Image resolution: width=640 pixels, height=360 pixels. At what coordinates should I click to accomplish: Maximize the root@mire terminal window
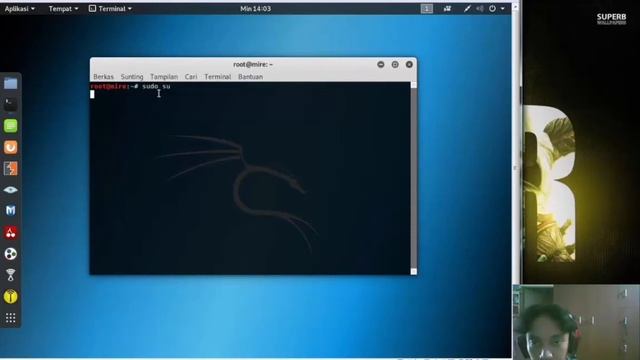(395, 64)
